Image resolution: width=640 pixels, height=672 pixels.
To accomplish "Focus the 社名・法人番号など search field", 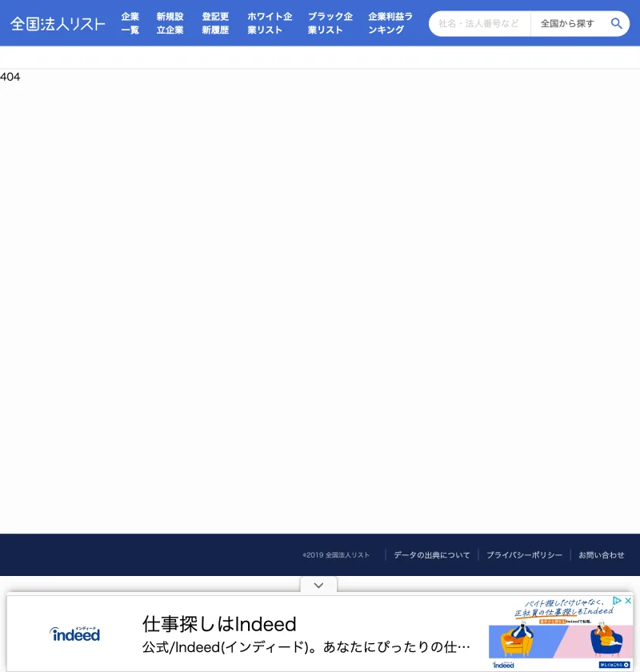I will (480, 23).
